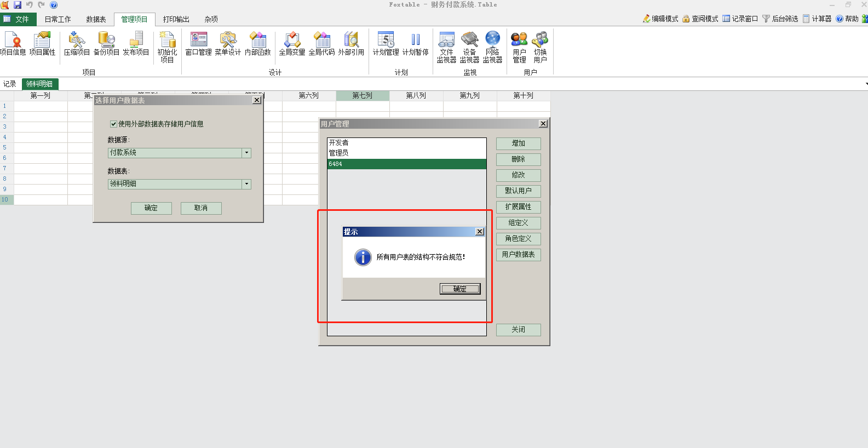Image resolution: width=868 pixels, height=448 pixels.
Task: Open 全局代码 global code
Action: pyautogui.click(x=321, y=44)
